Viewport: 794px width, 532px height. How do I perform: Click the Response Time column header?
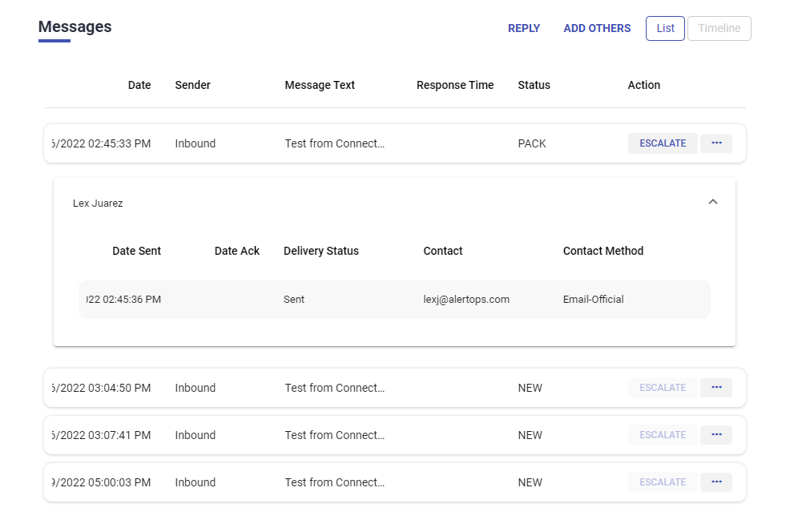pos(455,85)
